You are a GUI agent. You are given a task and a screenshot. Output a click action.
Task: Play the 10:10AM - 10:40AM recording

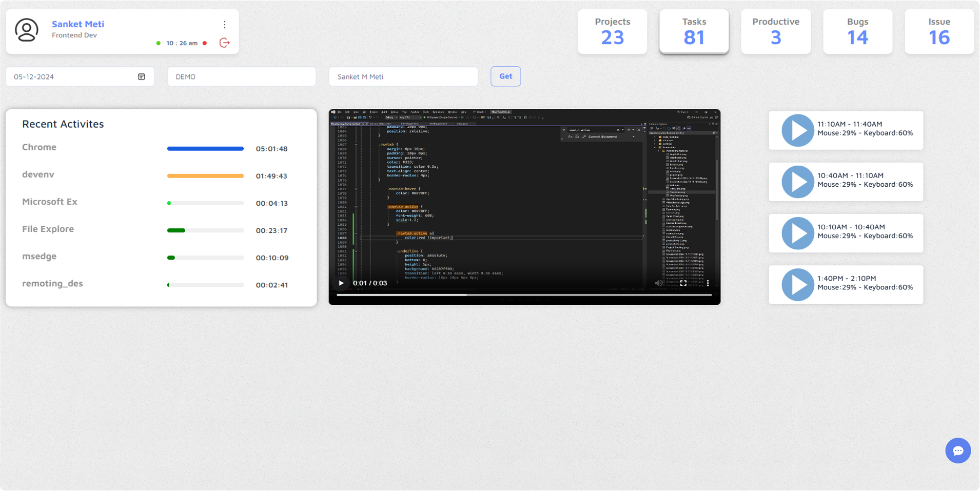797,233
